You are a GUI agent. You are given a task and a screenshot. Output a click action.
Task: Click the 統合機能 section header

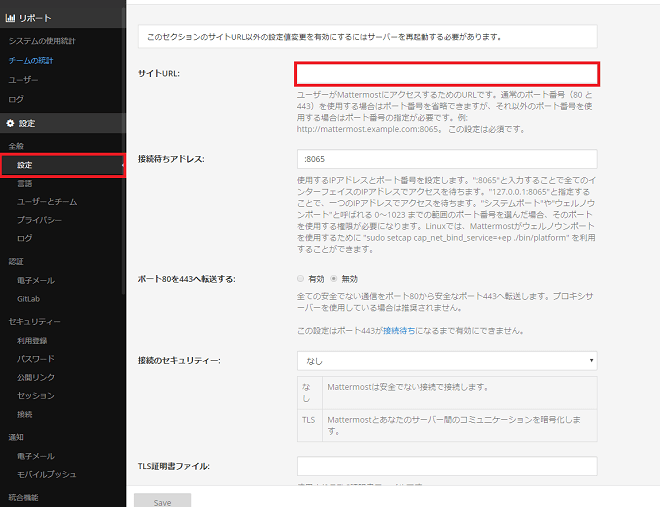[x=23, y=498]
